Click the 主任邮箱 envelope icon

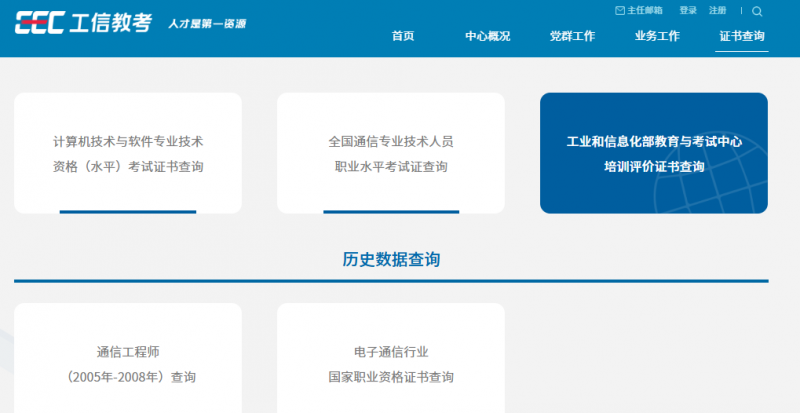tap(620, 11)
